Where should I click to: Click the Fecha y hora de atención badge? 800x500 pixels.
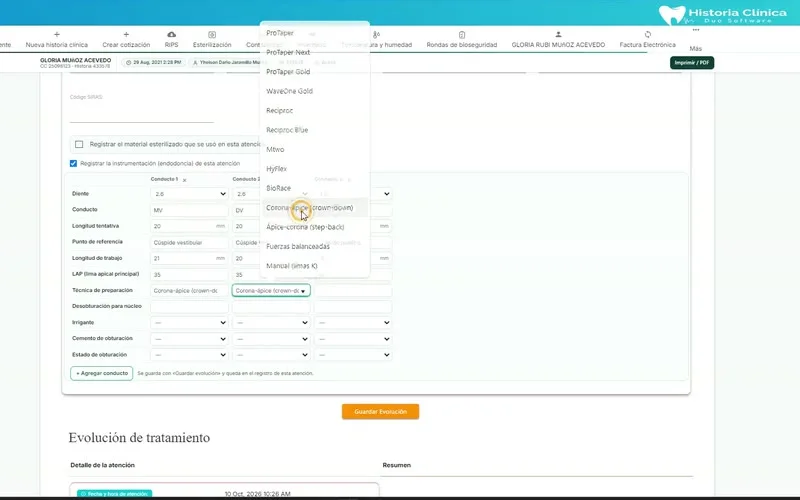(115, 494)
